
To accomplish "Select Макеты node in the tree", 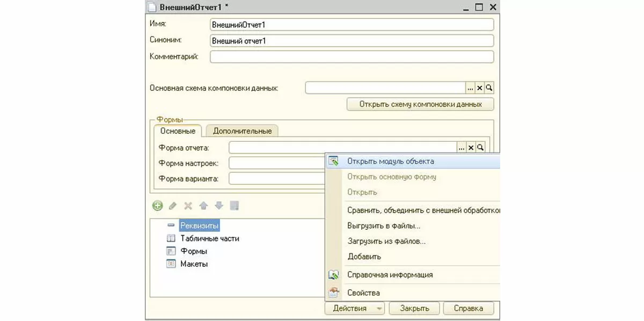I will (x=194, y=264).
